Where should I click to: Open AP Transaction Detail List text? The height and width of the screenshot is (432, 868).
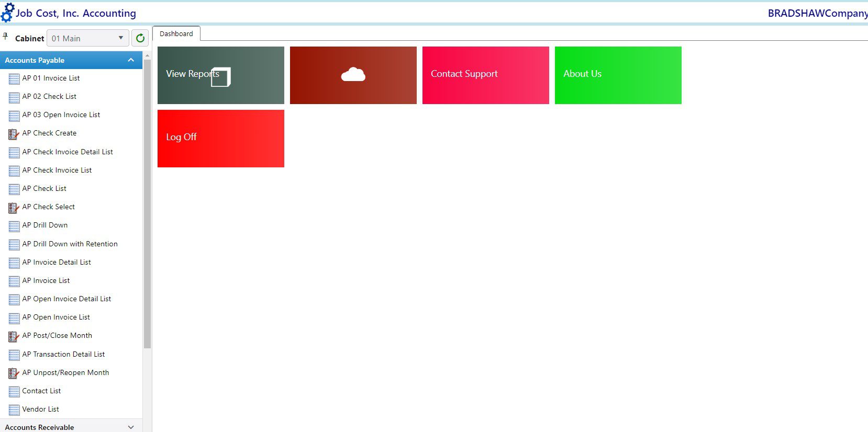(63, 354)
